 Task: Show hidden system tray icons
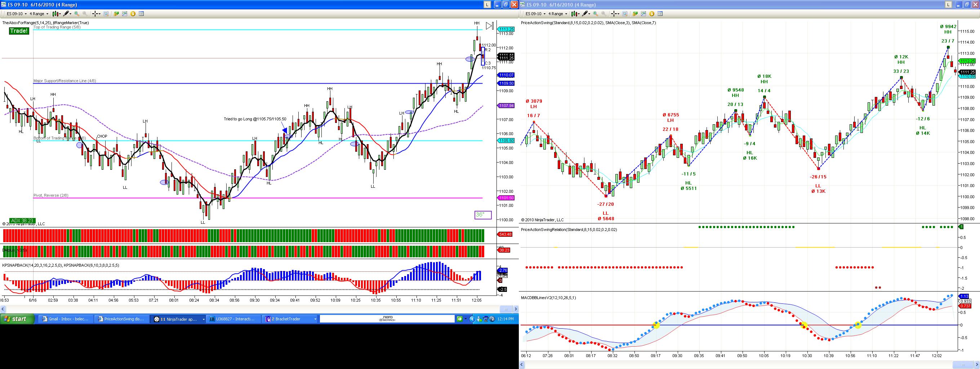473,319
